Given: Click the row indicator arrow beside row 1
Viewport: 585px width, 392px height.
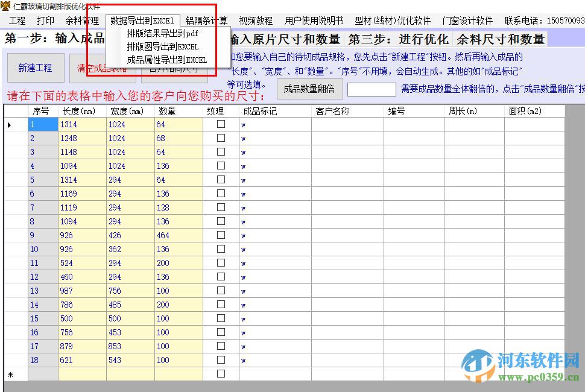Looking at the screenshot, I should (x=8, y=124).
